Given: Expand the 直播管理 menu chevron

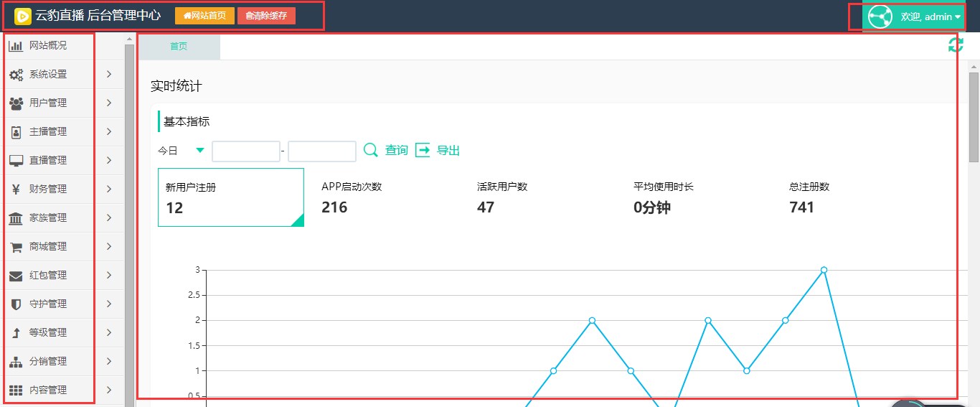Looking at the screenshot, I should (x=109, y=161).
